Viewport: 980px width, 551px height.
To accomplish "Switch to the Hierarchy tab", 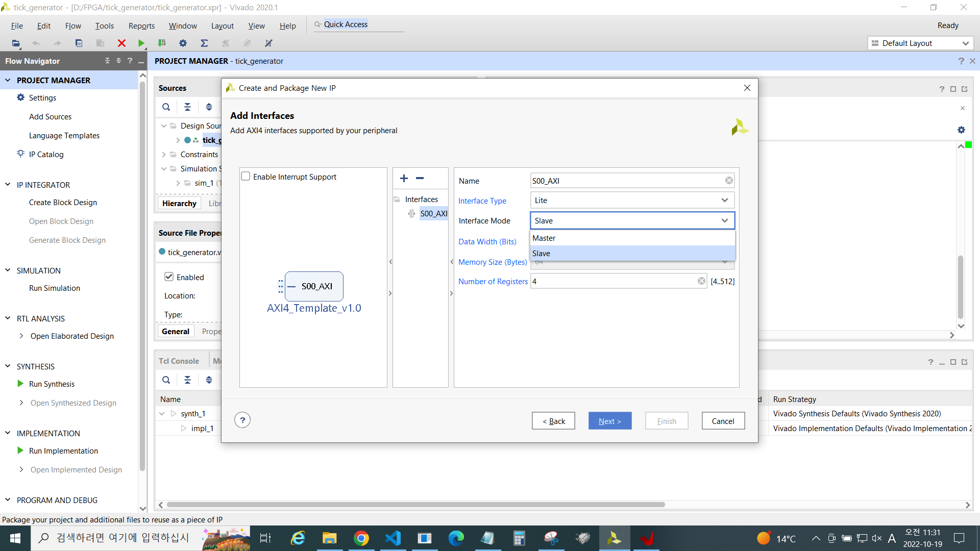I will pos(179,203).
